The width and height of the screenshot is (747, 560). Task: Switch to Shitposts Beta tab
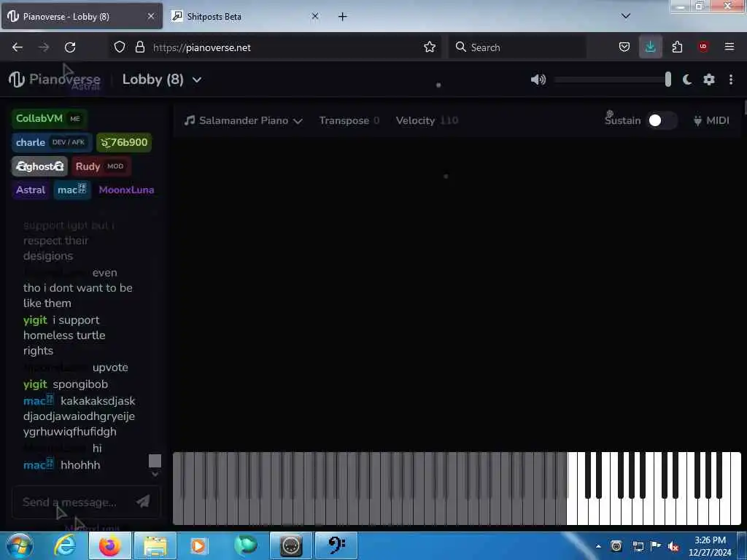245,16
